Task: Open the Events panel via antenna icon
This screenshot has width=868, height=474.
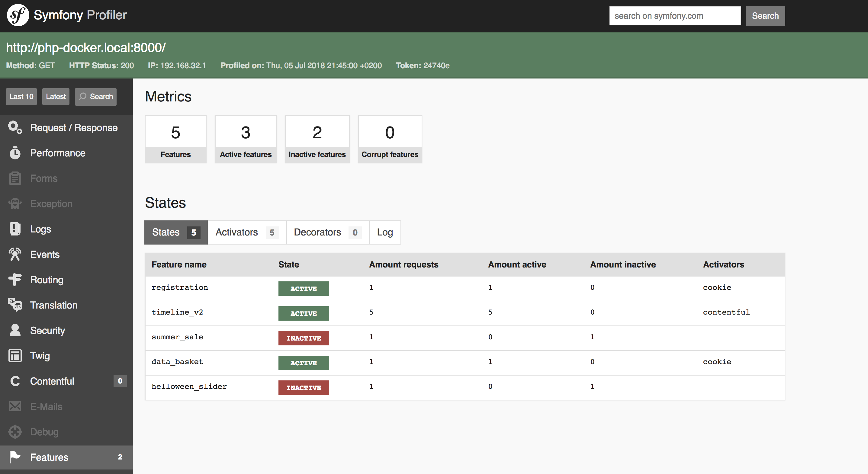Action: coord(15,254)
